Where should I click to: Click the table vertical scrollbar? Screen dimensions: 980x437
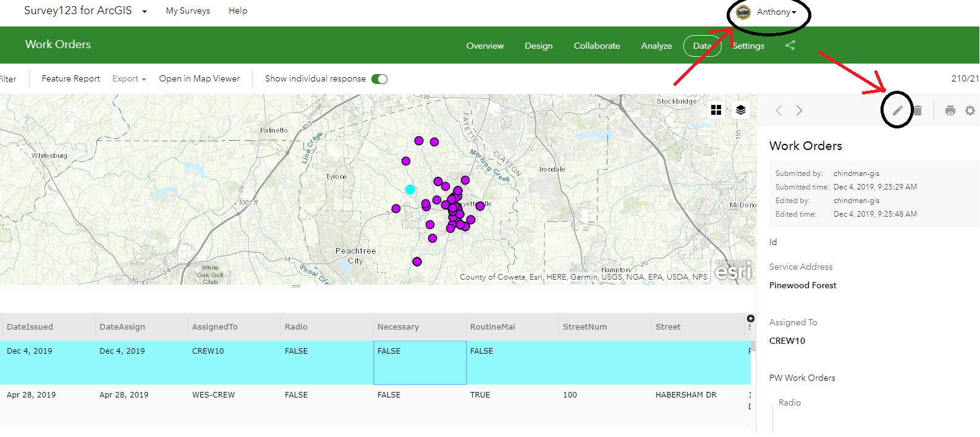click(753, 346)
